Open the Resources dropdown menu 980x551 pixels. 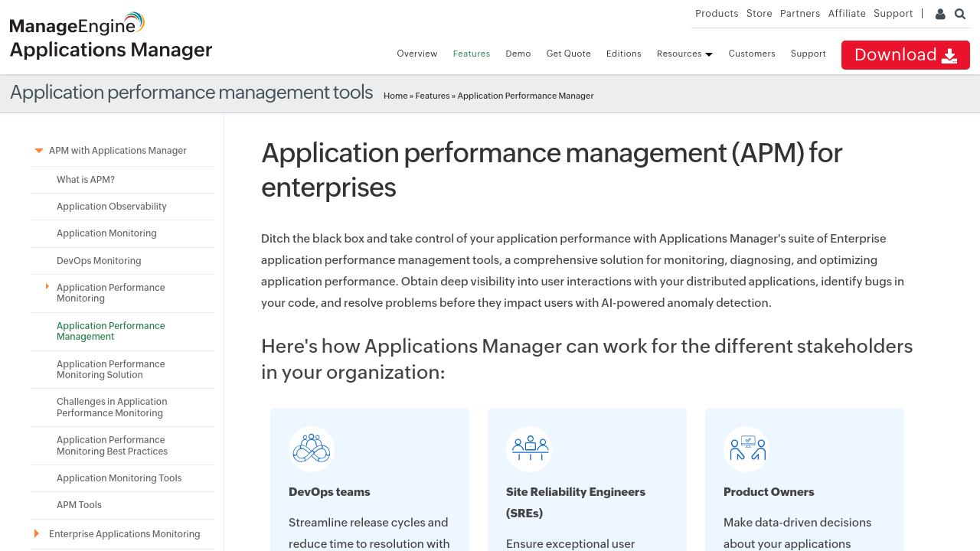pos(684,54)
